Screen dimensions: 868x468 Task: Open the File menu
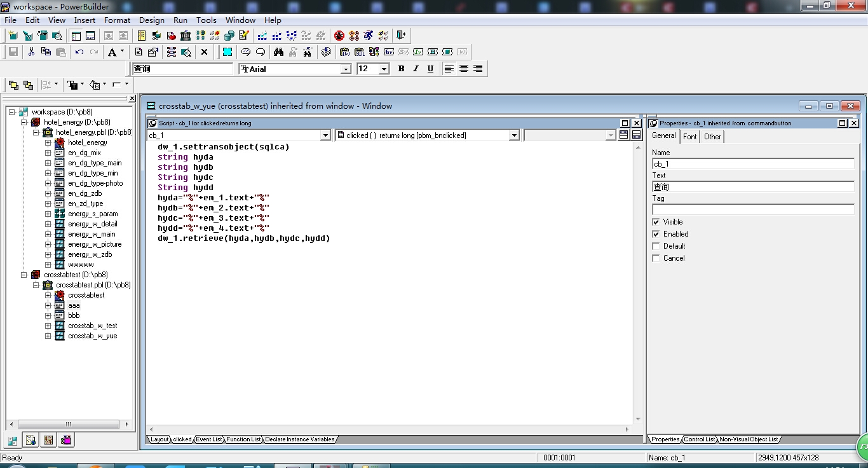10,20
